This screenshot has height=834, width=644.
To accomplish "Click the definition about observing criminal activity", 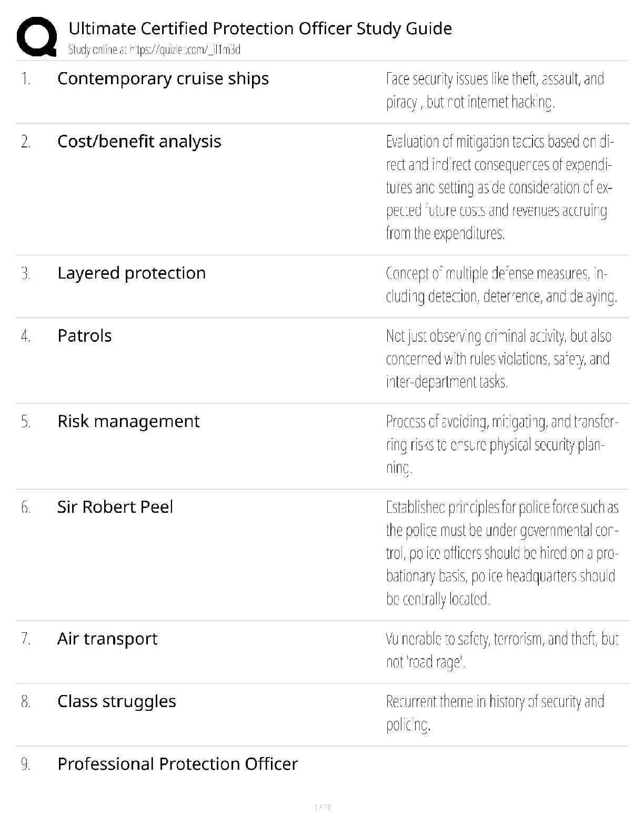I will [x=498, y=359].
